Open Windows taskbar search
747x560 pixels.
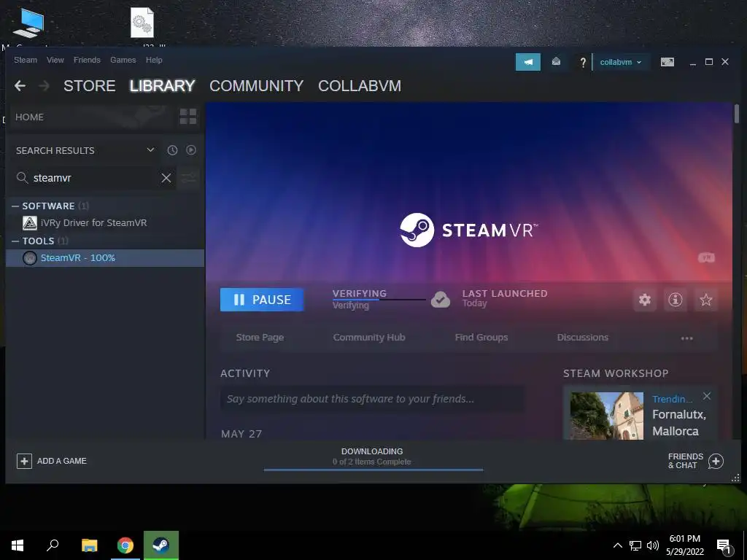click(53, 545)
